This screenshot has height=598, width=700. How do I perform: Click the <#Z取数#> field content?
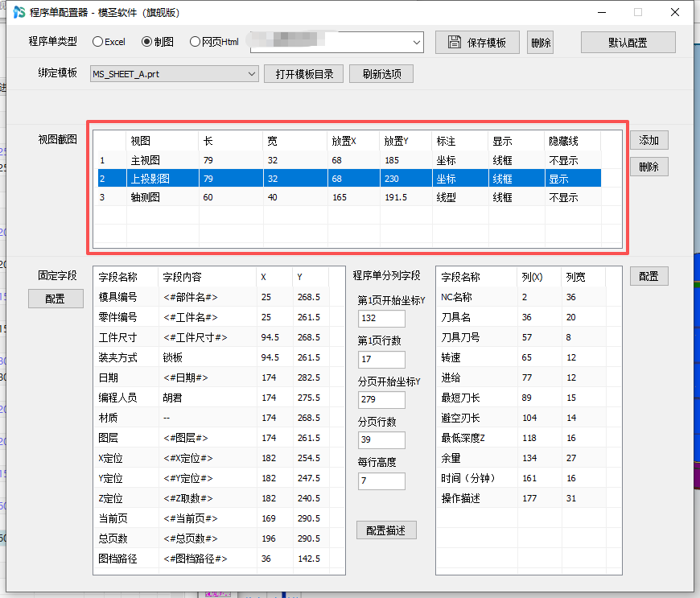187,498
